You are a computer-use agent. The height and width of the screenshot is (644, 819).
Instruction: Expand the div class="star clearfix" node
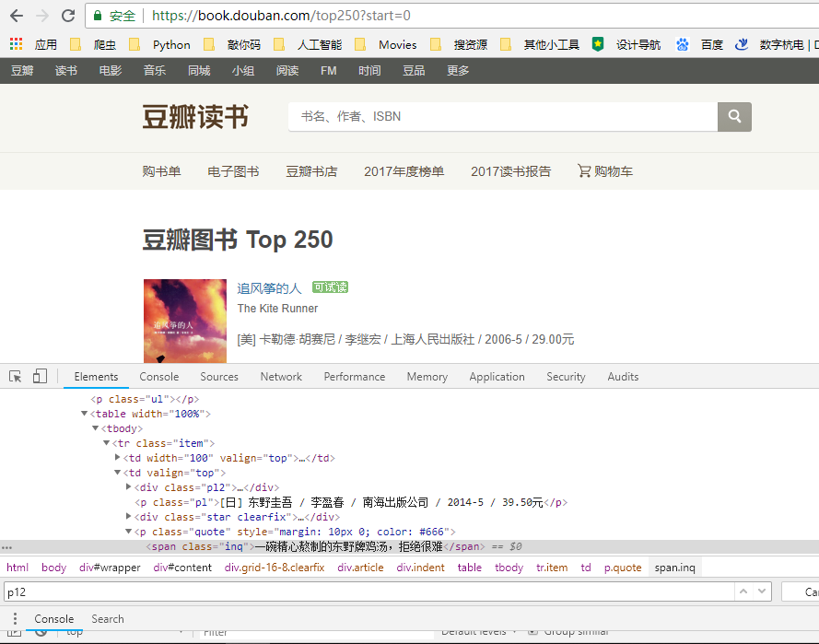[128, 516]
